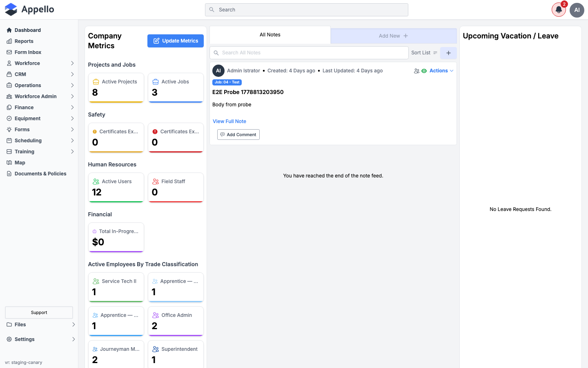This screenshot has width=588, height=368.
Task: Click the Documents & Policies file icon
Action: coord(9,174)
